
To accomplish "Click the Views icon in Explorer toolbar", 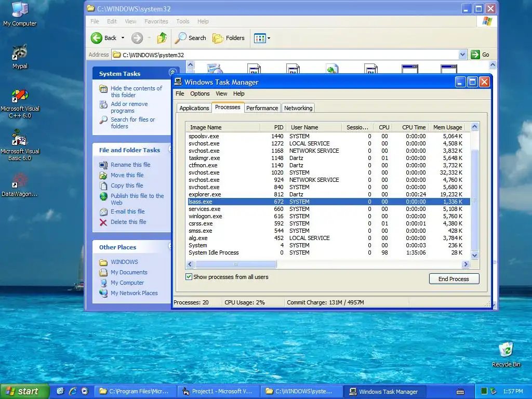I will (x=260, y=38).
